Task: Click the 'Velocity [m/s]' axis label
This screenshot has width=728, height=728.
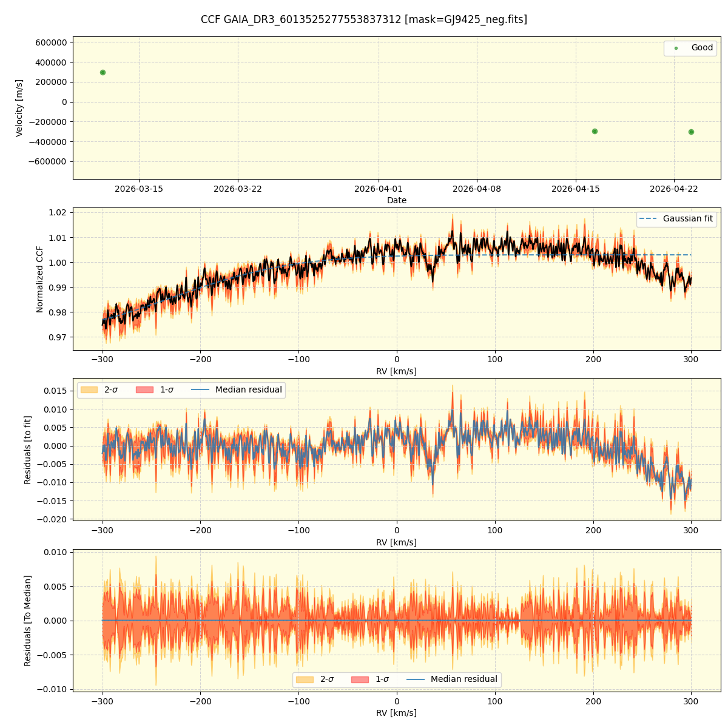Action: (x=19, y=108)
